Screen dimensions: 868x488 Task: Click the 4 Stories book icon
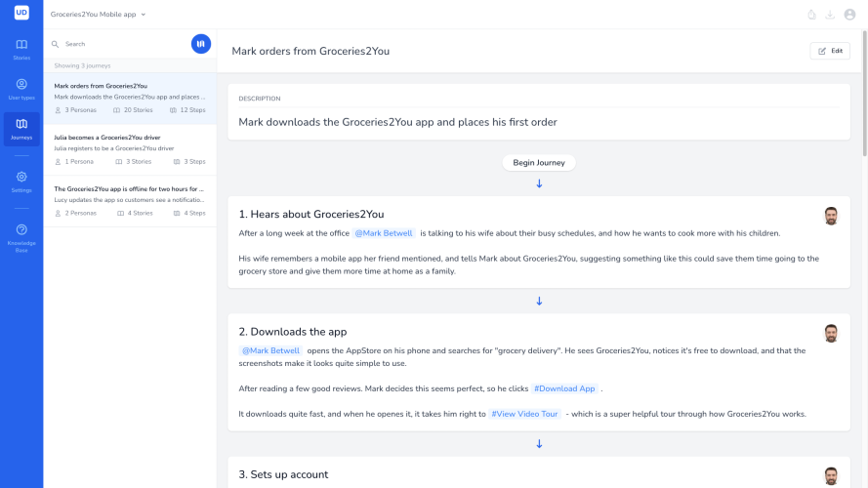click(120, 213)
